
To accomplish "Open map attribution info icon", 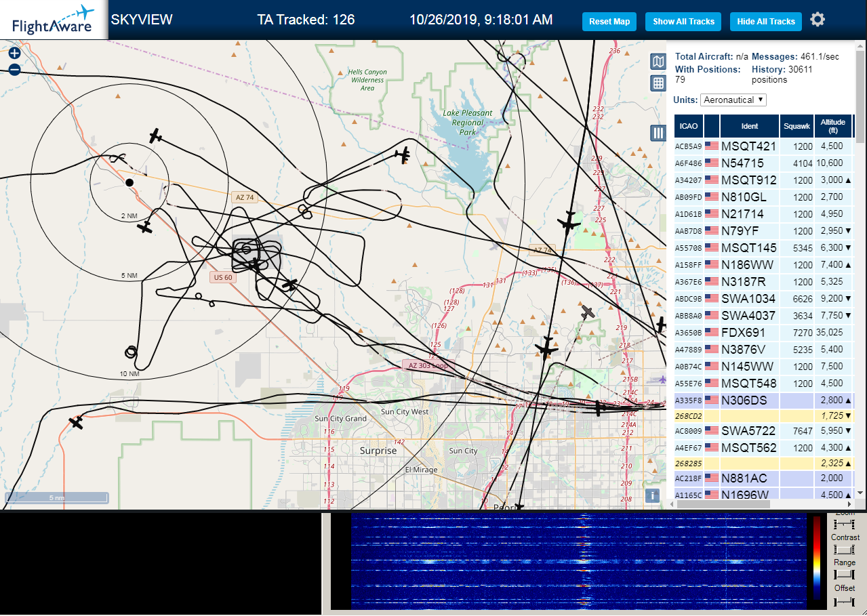I will point(652,495).
